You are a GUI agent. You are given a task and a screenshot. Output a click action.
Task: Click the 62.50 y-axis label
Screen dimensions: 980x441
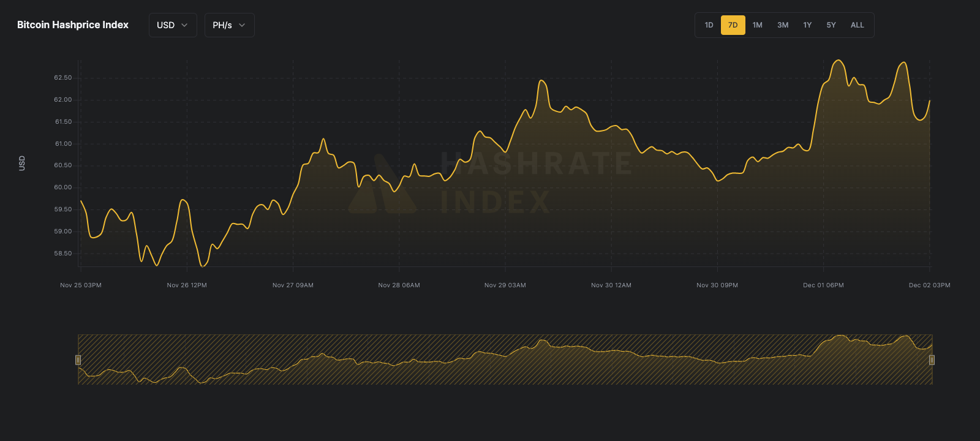click(63, 78)
